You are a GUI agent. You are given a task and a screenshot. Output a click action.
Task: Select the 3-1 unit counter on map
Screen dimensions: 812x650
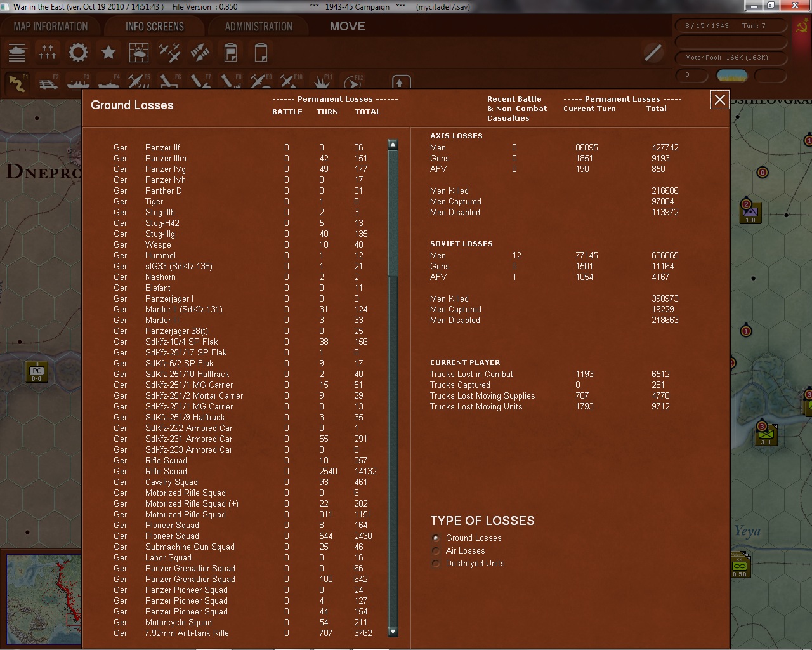point(766,435)
